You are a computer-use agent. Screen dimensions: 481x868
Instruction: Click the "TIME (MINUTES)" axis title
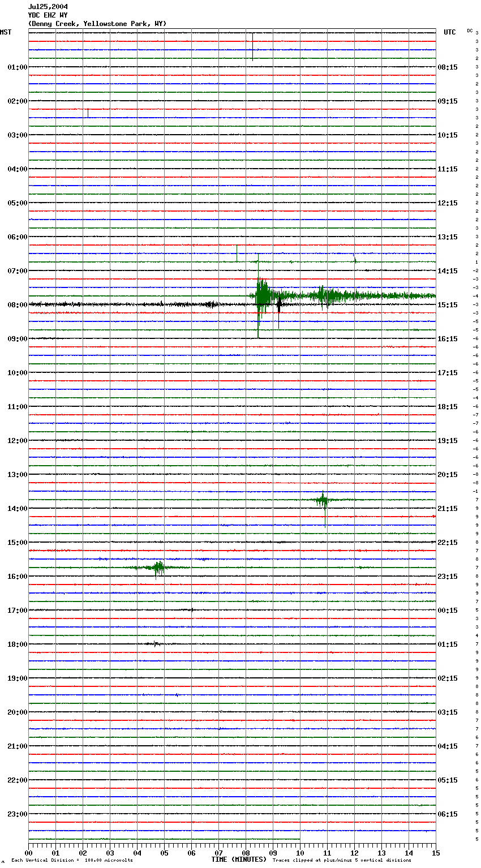pos(239,860)
